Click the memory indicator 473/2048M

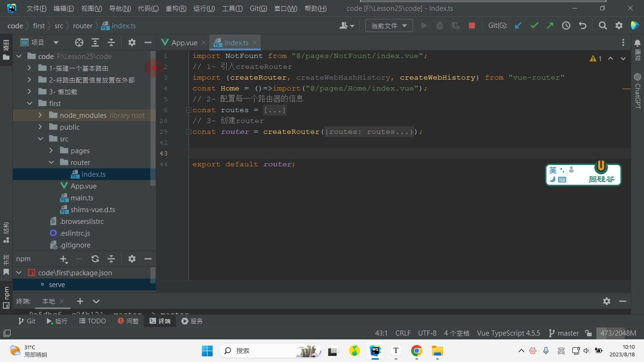click(x=618, y=333)
